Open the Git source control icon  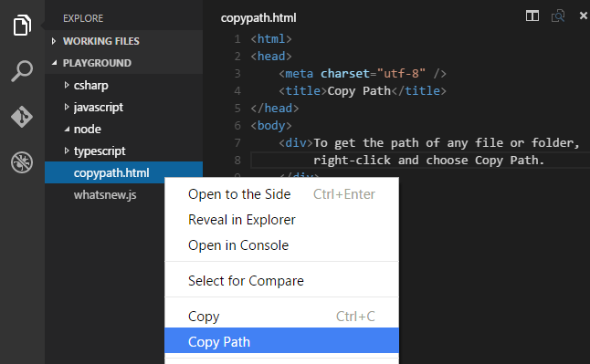click(22, 117)
